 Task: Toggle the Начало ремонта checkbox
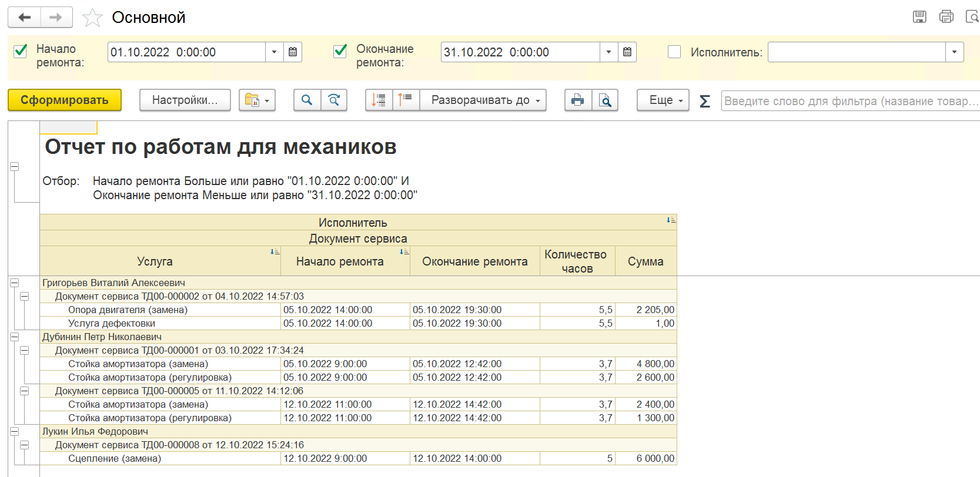click(x=21, y=51)
